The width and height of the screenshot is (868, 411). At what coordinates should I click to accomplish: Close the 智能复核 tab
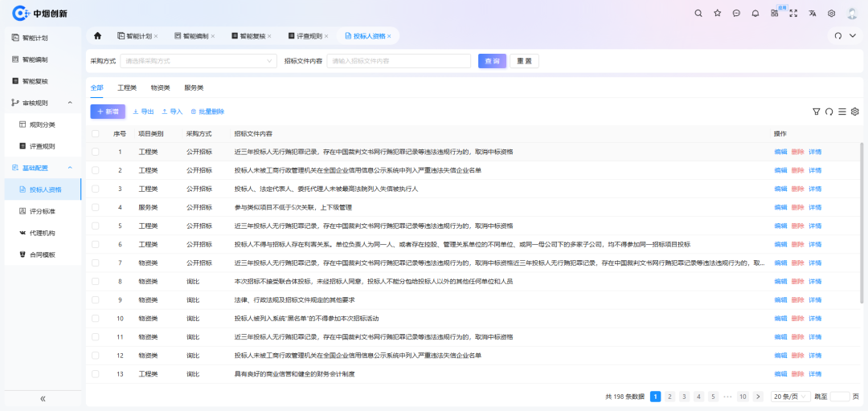point(269,36)
